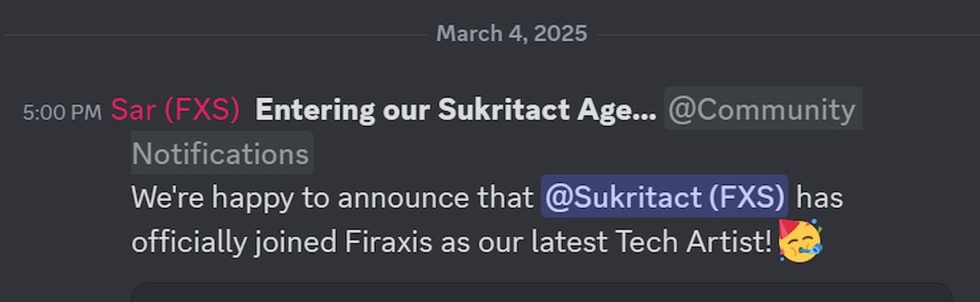Click the @Community role mention
980x302 pixels.
(762, 109)
